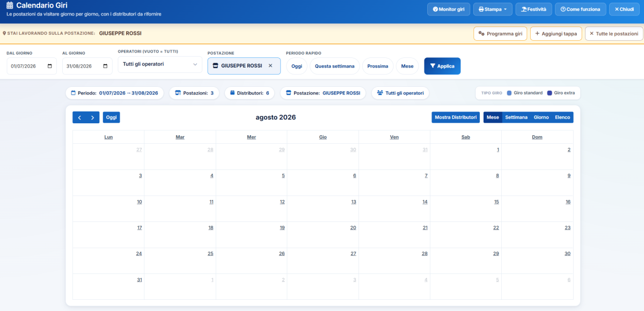Click Mostra Distributori button
The height and width of the screenshot is (311, 644).
pos(456,117)
